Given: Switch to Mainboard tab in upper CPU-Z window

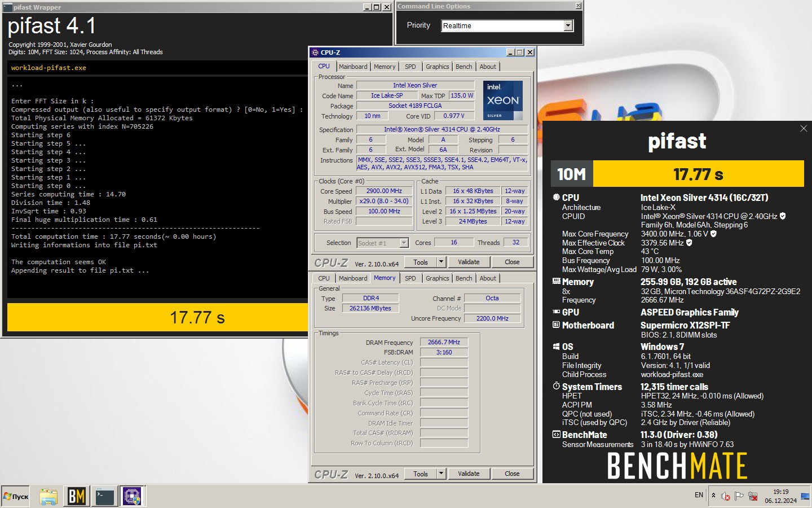Looking at the screenshot, I should (353, 67).
